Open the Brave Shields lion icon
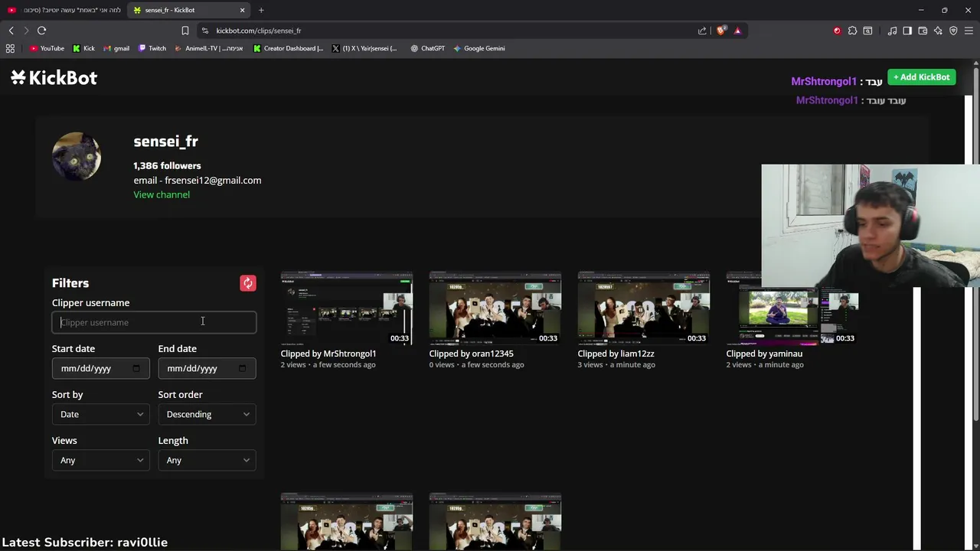Screen dimensions: 980x551 721,31
